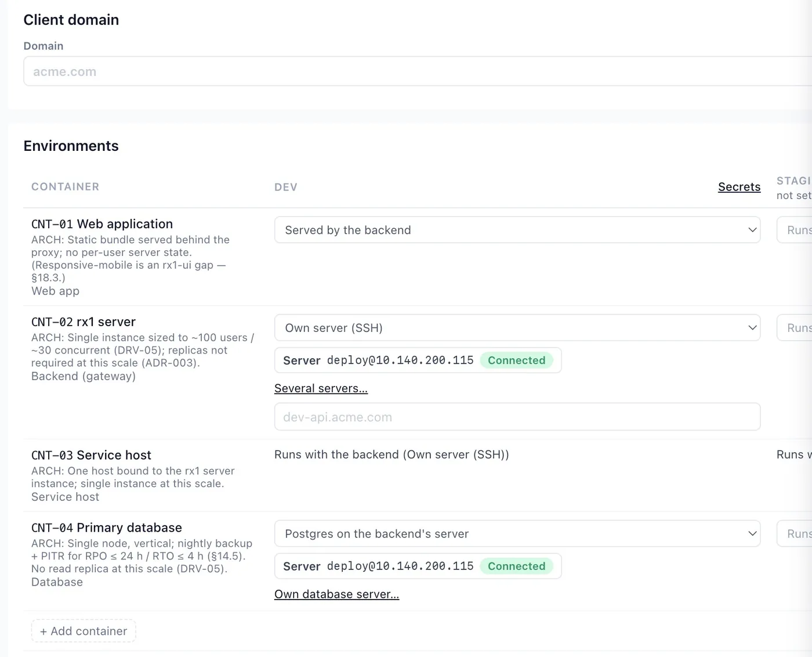Open the Web application DEV hosting dropdown
Screen dimensions: 812x657
(517, 230)
